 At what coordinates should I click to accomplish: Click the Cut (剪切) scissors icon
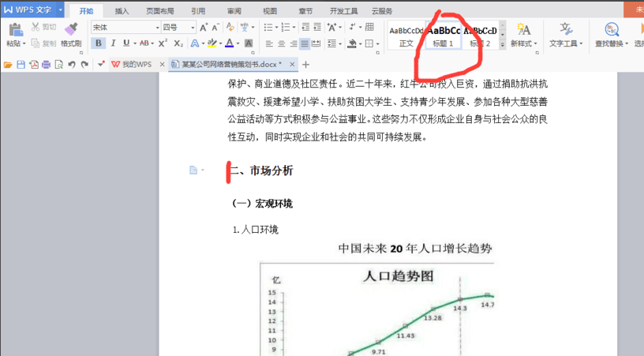[x=36, y=27]
